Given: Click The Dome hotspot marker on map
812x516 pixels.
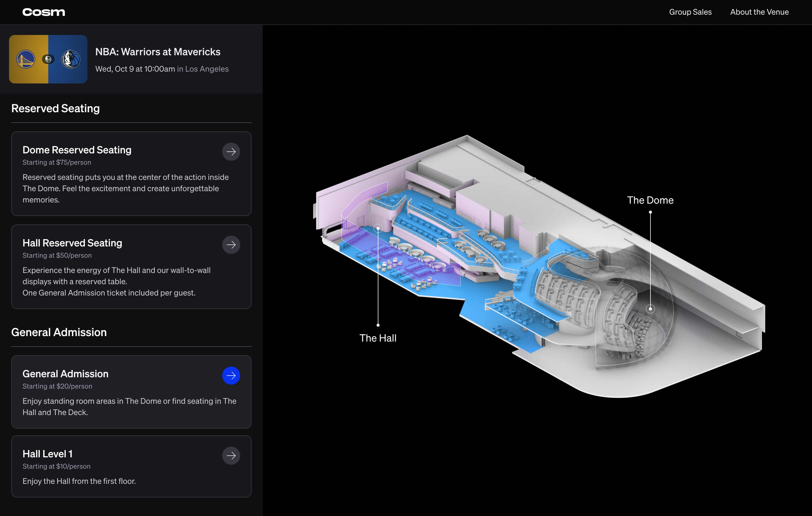Looking at the screenshot, I should (650, 308).
